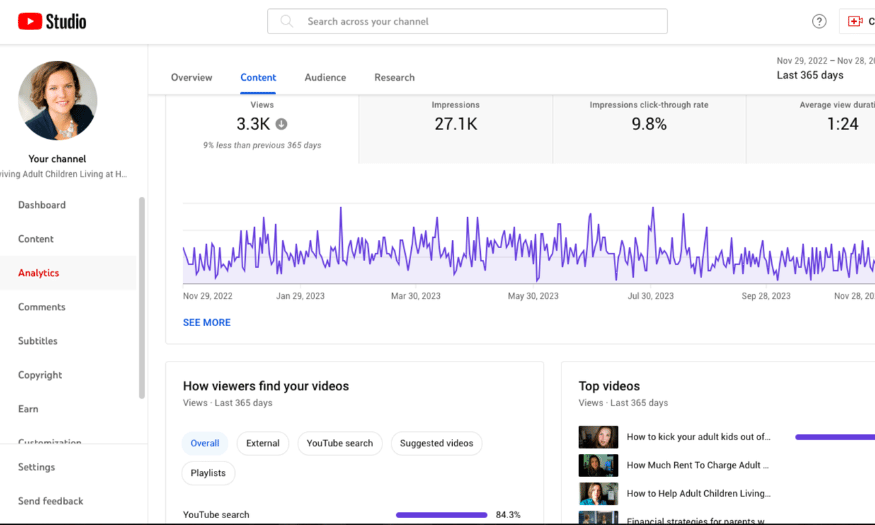The image size is (875, 525).
Task: Click the Top videos heading
Action: point(609,386)
